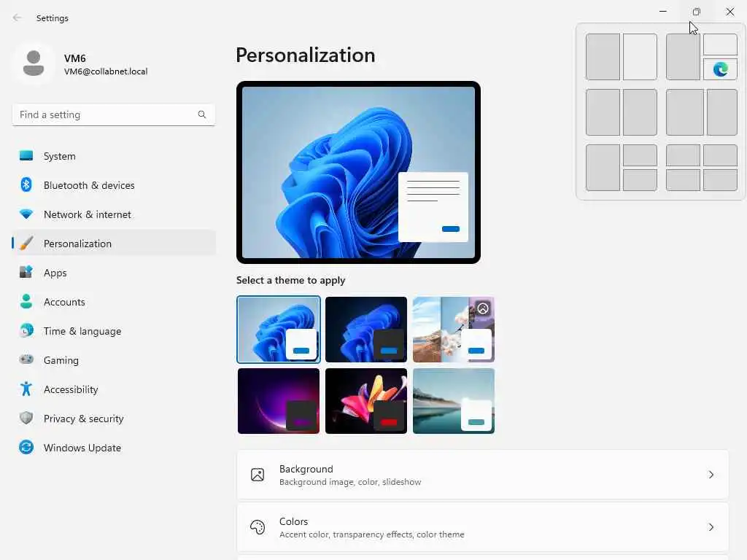Snap to the top zone above the Edge icon zone
Image resolution: width=747 pixels, height=560 pixels.
click(x=720, y=44)
